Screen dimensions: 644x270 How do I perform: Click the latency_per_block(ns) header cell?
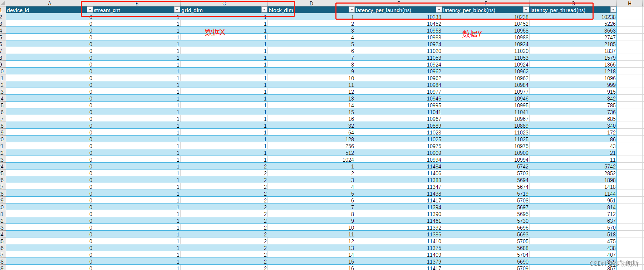click(486, 10)
